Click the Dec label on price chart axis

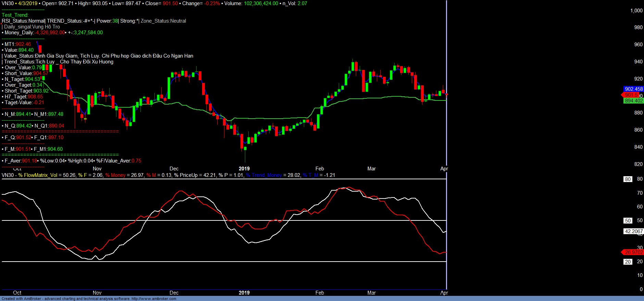coord(174,169)
